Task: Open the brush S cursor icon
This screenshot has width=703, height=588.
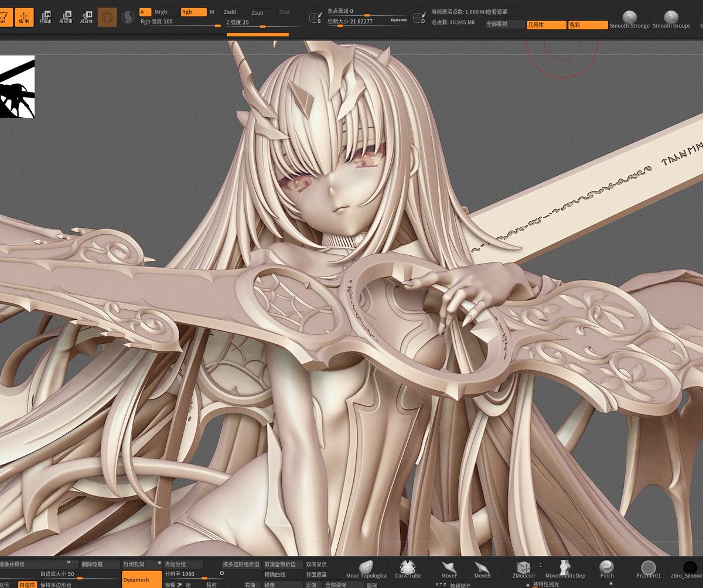Action: pyautogui.click(x=315, y=18)
